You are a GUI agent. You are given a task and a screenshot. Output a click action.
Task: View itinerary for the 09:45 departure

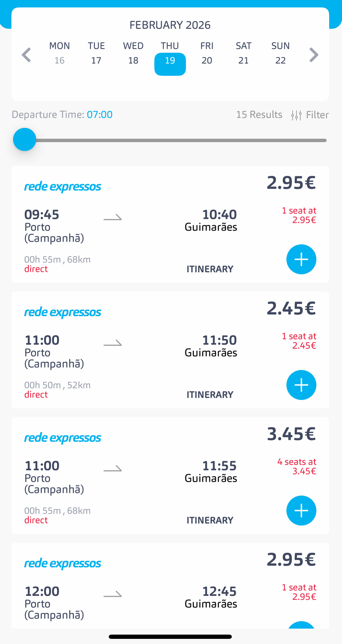(x=210, y=269)
